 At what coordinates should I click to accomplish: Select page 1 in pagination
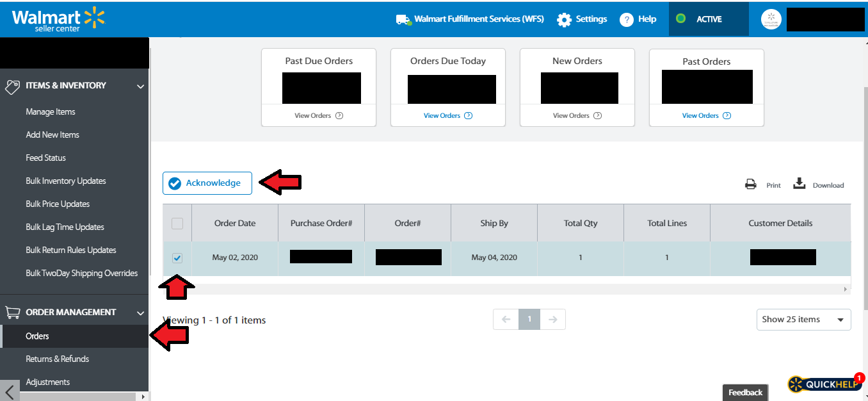pos(529,319)
